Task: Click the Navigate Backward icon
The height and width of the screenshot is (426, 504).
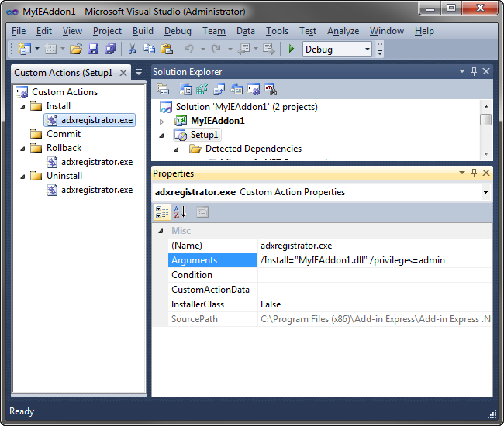Action: point(243,49)
